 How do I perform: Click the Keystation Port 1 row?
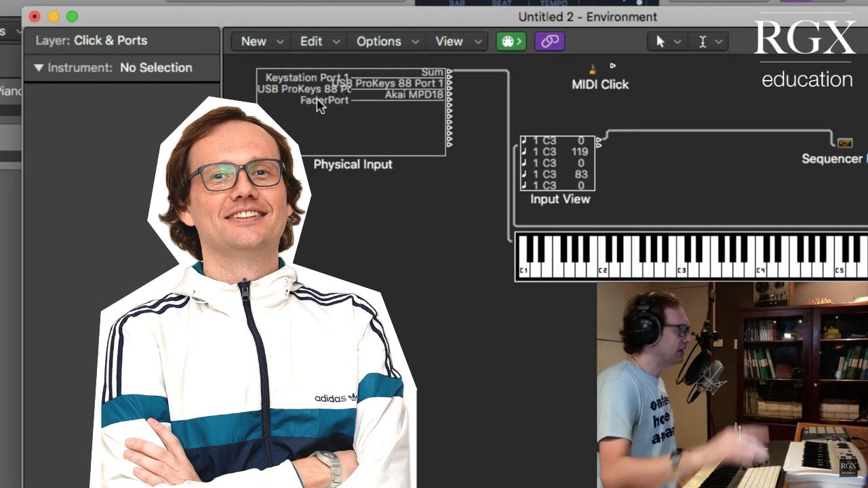click(x=307, y=77)
